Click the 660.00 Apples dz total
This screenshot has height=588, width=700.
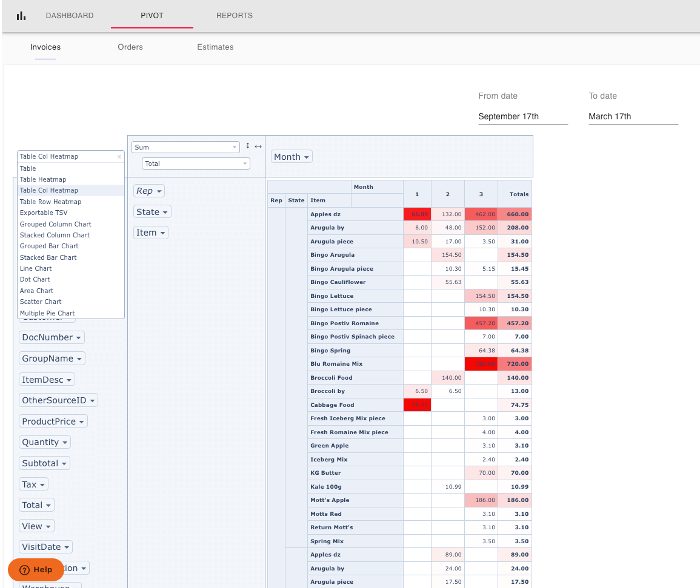(515, 214)
